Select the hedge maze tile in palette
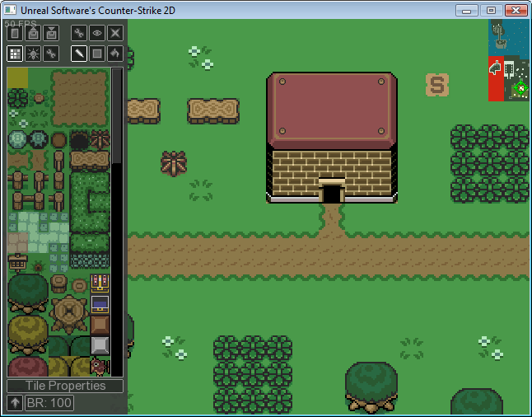Screen dimensions: 532x417 click(x=90, y=202)
